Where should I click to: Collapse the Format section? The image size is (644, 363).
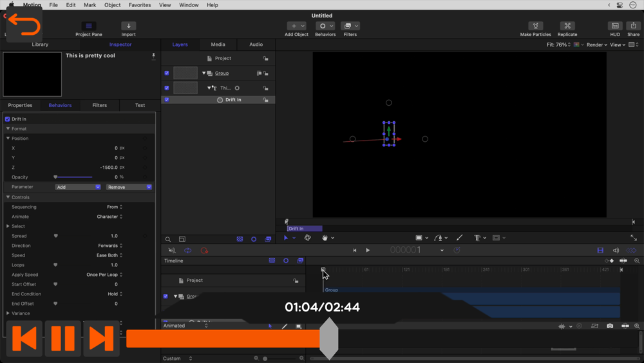(8, 129)
